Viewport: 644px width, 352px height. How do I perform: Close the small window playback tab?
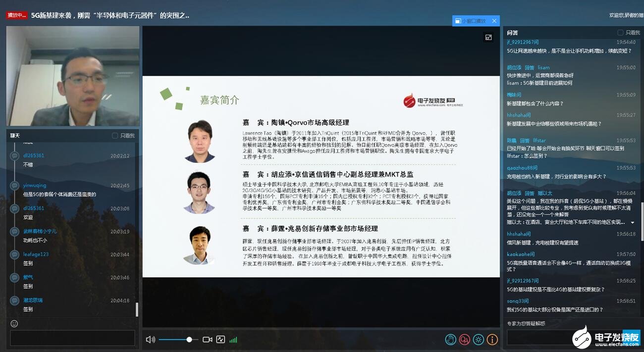(494, 21)
